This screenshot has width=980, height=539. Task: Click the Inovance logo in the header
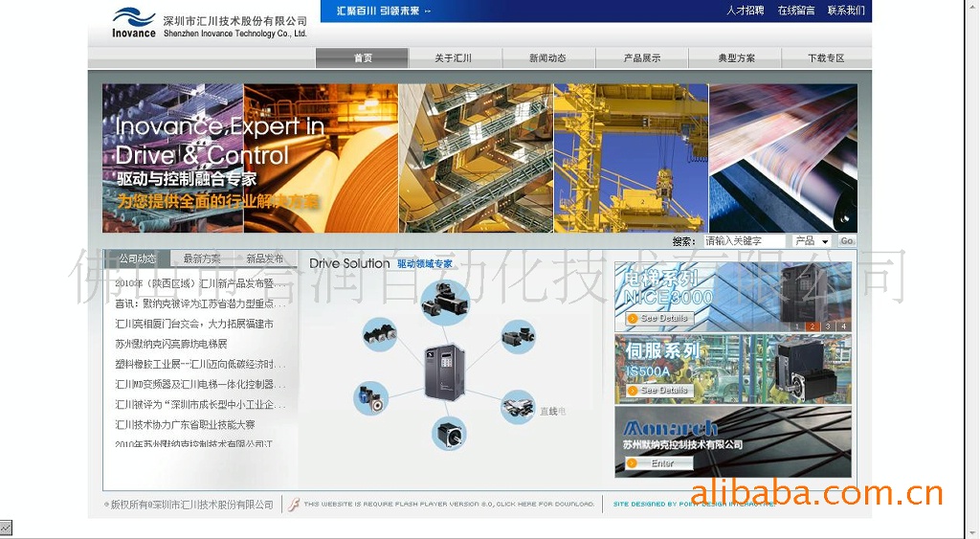pyautogui.click(x=134, y=23)
